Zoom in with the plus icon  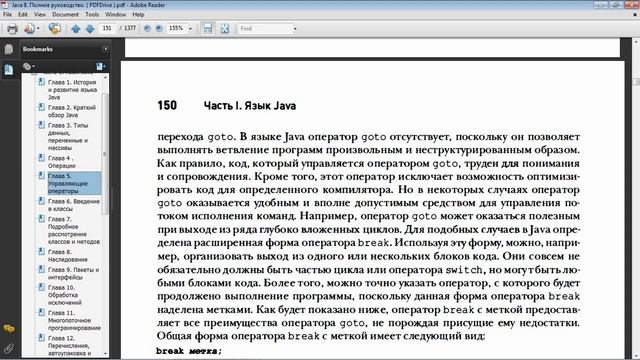pyautogui.click(x=159, y=28)
